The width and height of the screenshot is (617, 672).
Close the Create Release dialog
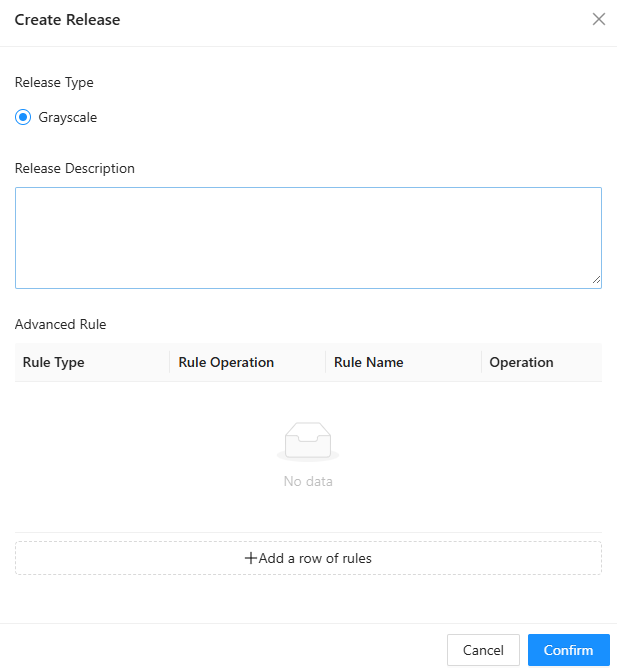(x=599, y=19)
